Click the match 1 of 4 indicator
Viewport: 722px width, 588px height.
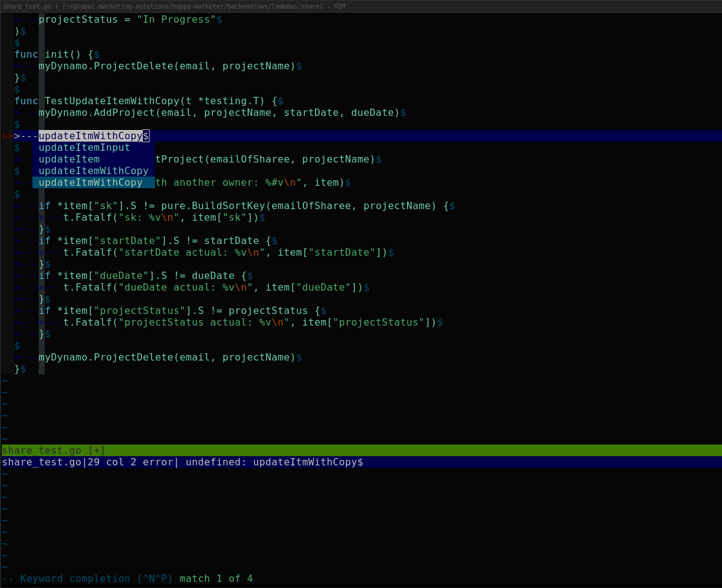tap(216, 579)
